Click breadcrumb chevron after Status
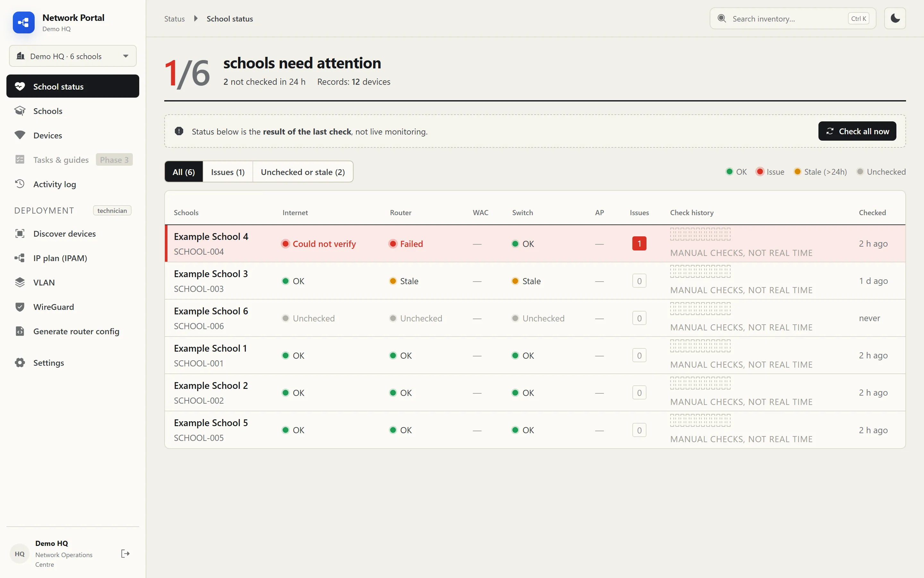Image resolution: width=924 pixels, height=578 pixels. click(195, 18)
